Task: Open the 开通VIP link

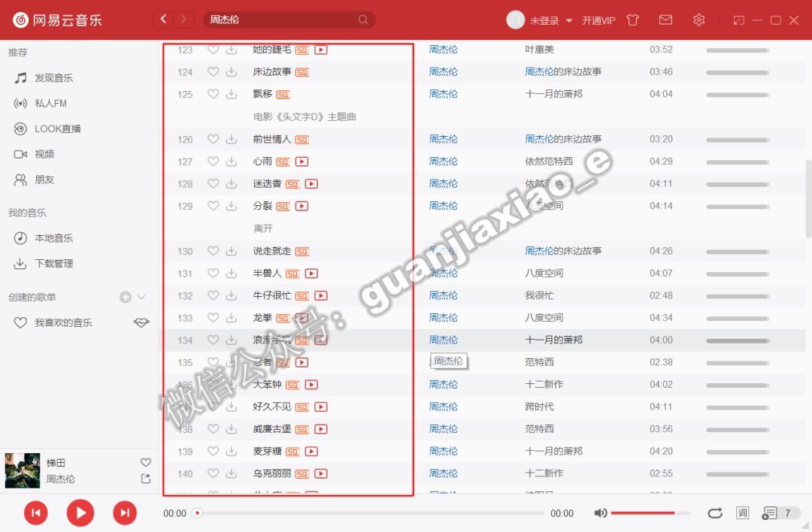Action: (598, 20)
